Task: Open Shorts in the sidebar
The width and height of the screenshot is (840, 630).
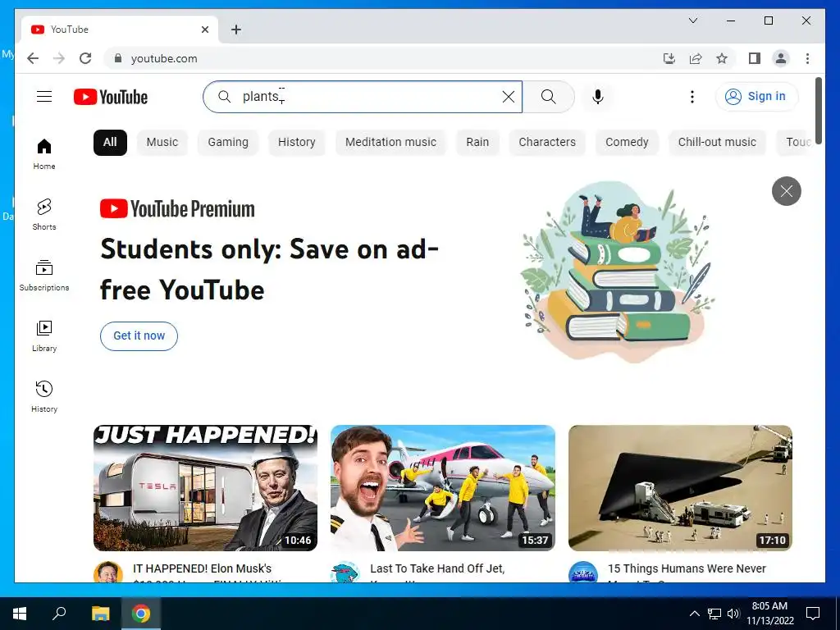Action: [x=44, y=215]
